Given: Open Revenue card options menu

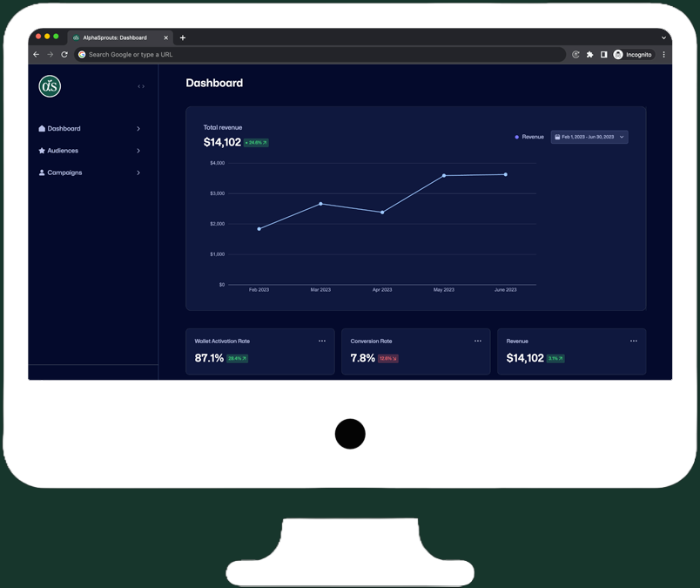Looking at the screenshot, I should click(x=633, y=341).
